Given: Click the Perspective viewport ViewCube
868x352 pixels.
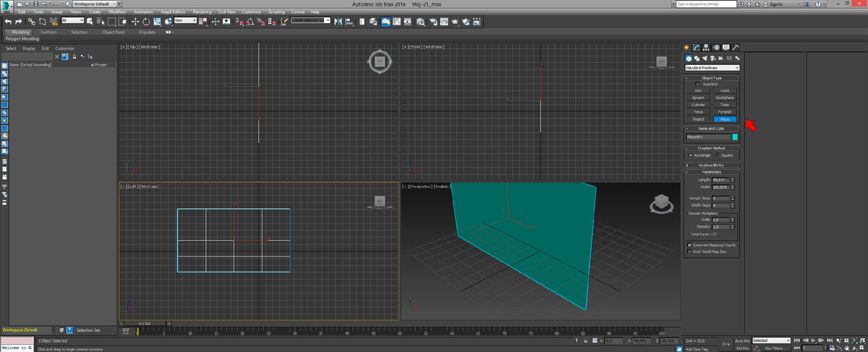Looking at the screenshot, I should 660,203.
